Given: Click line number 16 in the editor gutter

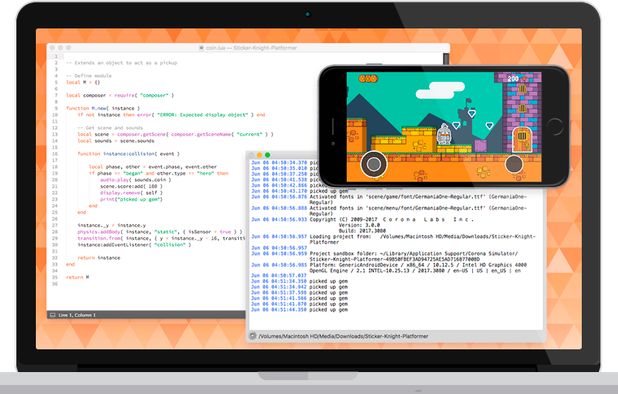Looking at the screenshot, I should click(x=55, y=154).
